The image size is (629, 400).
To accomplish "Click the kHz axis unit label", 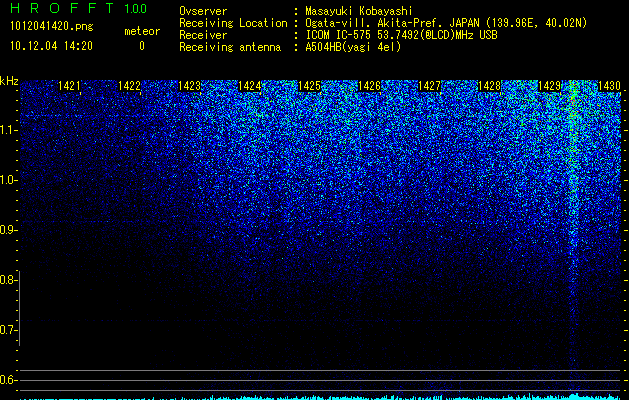I will (x=9, y=81).
